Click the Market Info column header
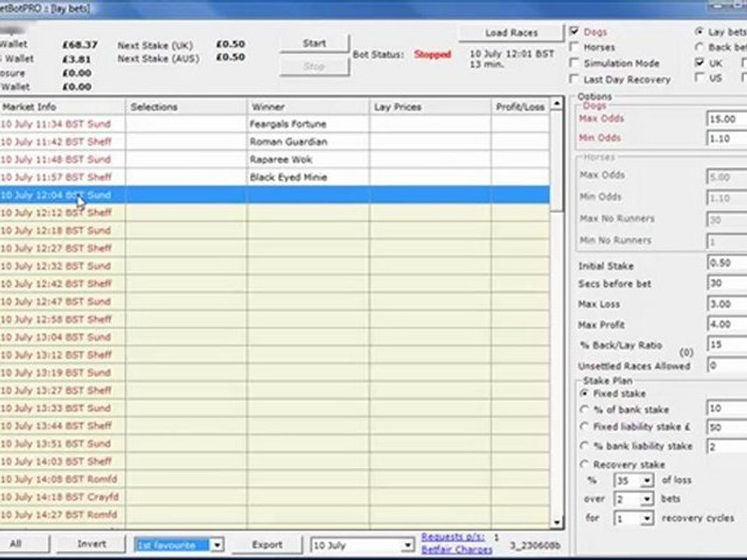This screenshot has height=560, width=747. pos(62,107)
